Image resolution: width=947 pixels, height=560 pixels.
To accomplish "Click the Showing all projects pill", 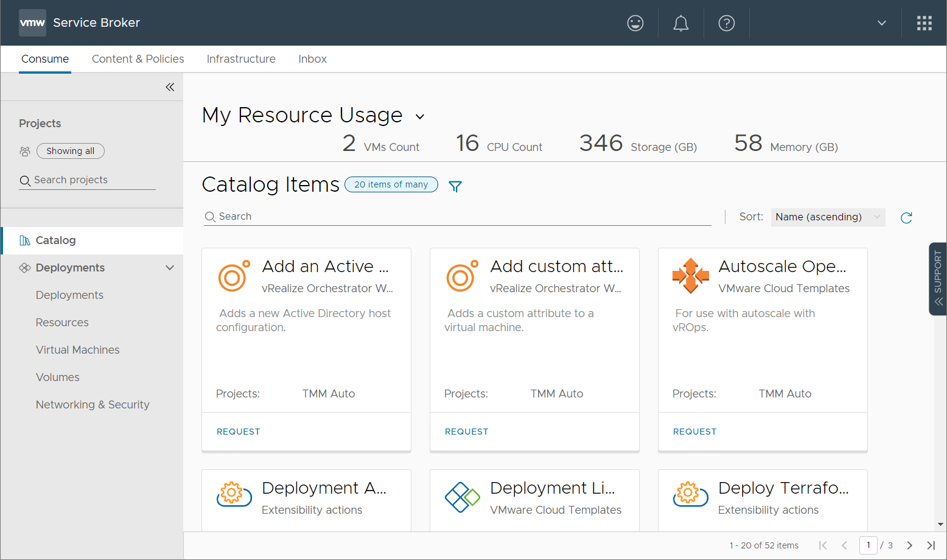I will [71, 151].
